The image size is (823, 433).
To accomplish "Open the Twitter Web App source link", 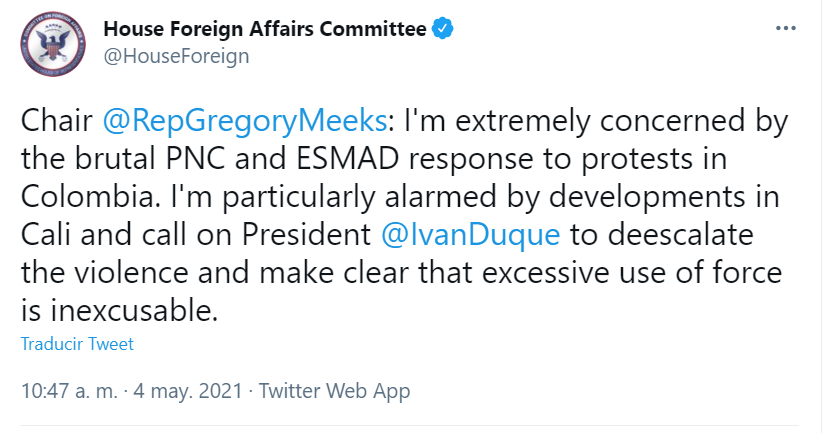I will [334, 391].
